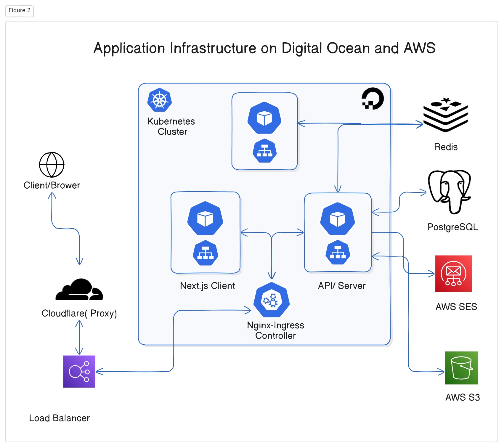Select the PostgreSQL elephant icon

coord(450,192)
